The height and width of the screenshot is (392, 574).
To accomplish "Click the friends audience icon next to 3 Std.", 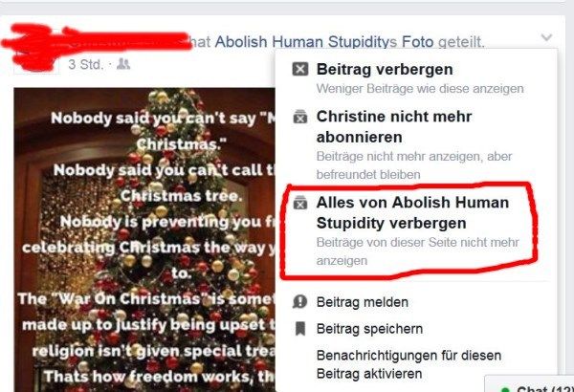I will pyautogui.click(x=123, y=64).
